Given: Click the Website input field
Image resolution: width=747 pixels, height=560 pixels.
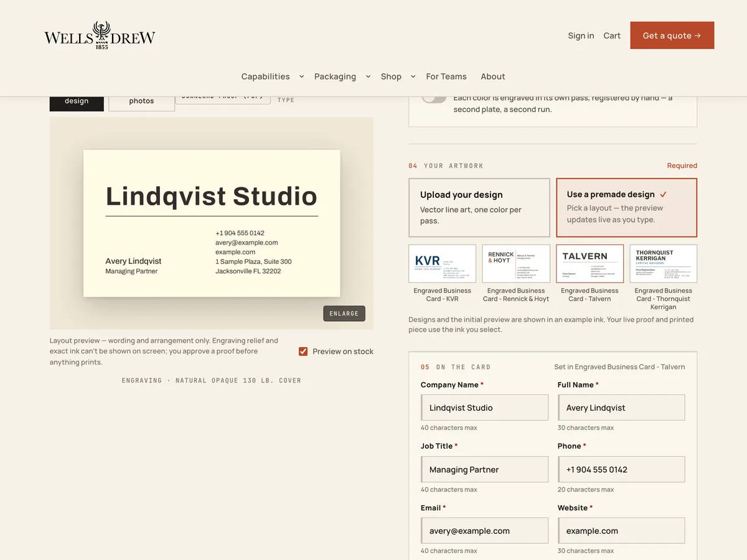Looking at the screenshot, I should (621, 531).
